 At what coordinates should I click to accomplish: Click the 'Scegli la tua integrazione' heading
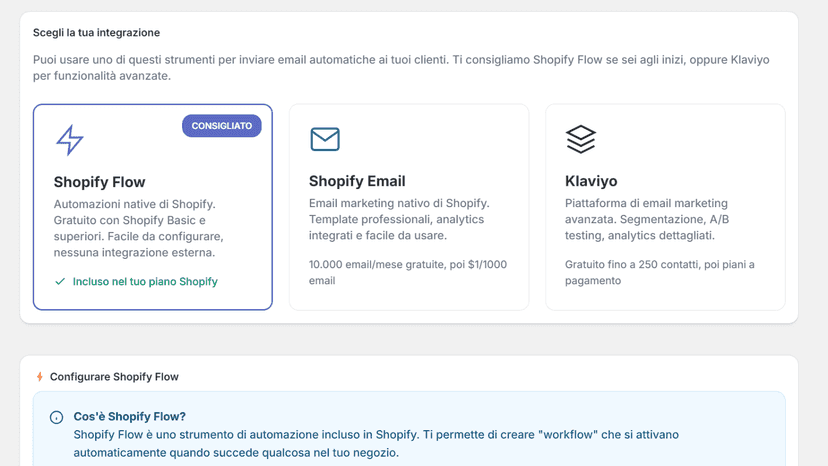(x=96, y=33)
